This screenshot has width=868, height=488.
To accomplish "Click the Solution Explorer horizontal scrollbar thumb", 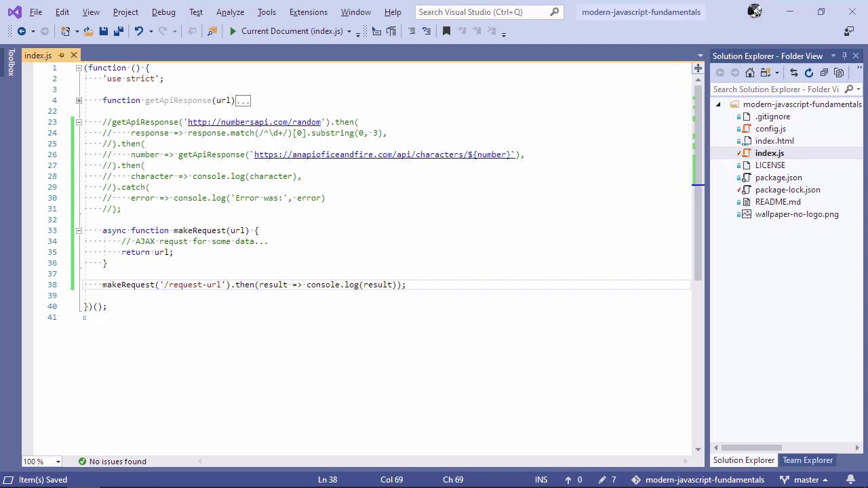I will [751, 447].
